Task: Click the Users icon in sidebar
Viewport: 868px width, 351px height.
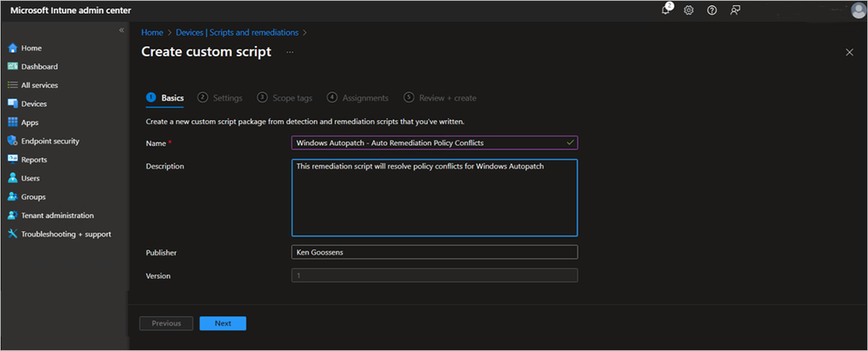Action: (x=13, y=178)
